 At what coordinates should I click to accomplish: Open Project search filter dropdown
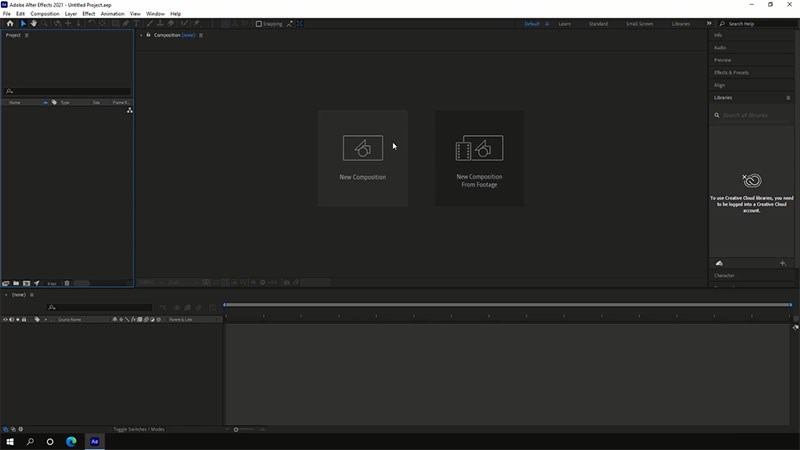[x=9, y=91]
